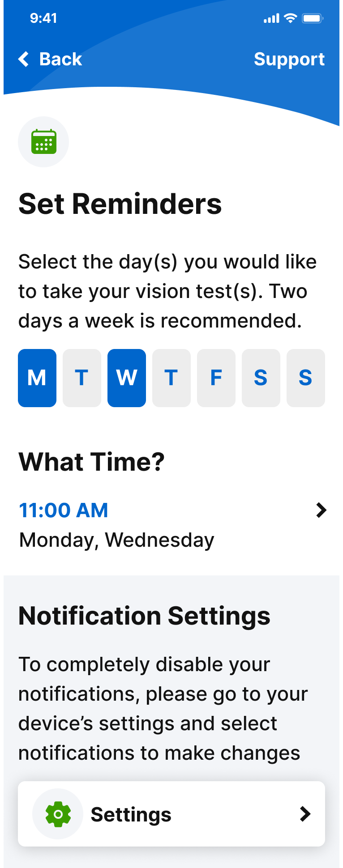343x868 pixels.
Task: Toggle Sunday reminder day on
Action: 306,378
